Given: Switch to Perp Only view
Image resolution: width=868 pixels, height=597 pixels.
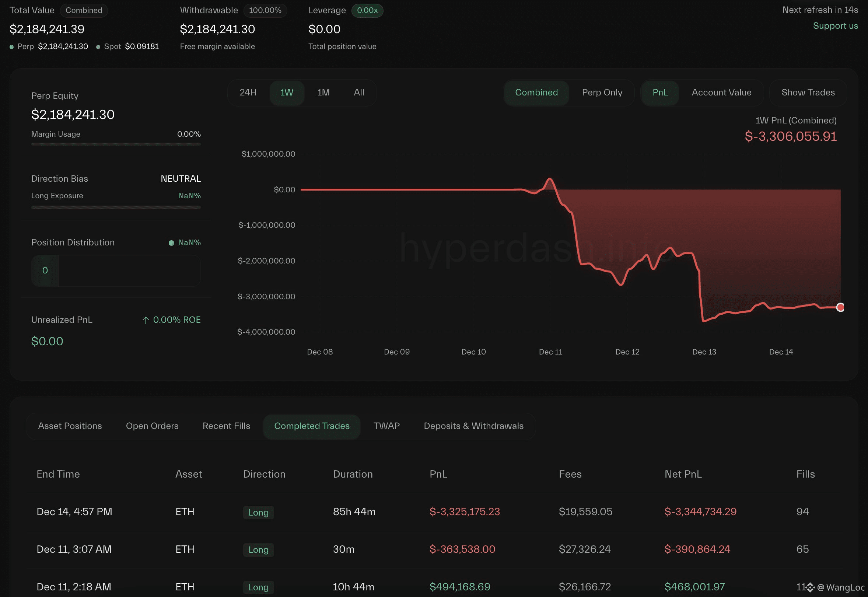Looking at the screenshot, I should point(602,92).
